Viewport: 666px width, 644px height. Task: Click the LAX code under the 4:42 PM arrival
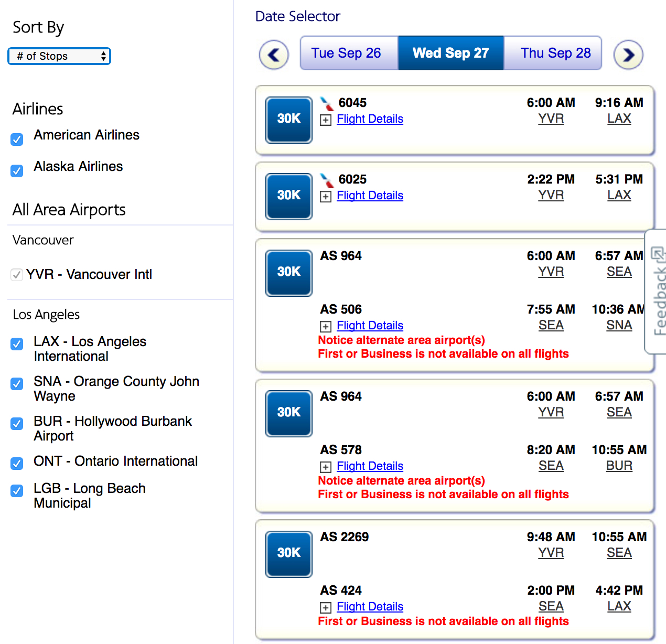point(619,607)
